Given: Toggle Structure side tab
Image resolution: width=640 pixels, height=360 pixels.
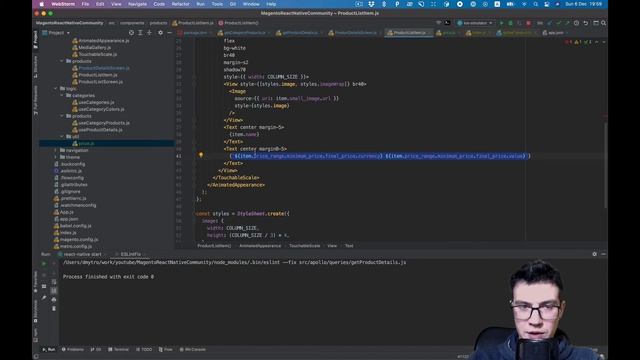Looking at the screenshot, I should tap(36, 67).
